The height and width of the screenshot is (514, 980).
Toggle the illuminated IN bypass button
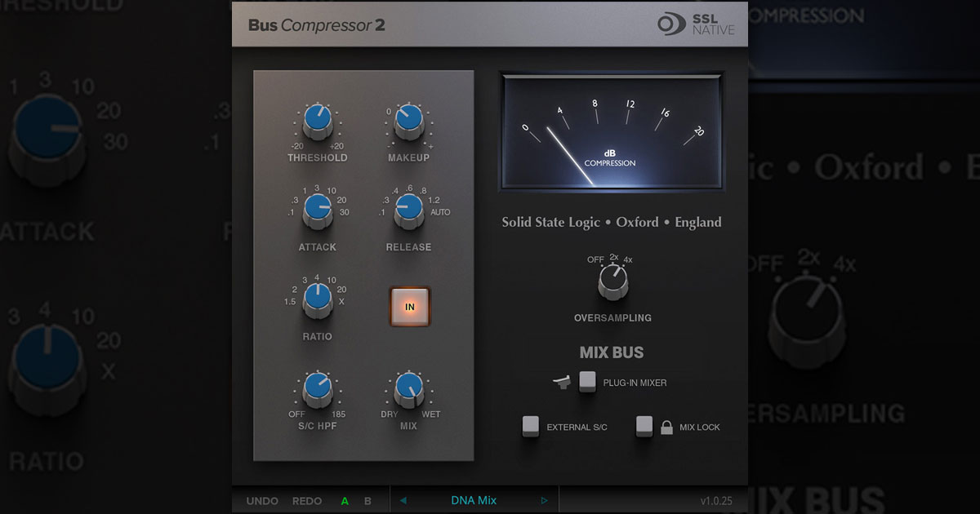pyautogui.click(x=409, y=308)
